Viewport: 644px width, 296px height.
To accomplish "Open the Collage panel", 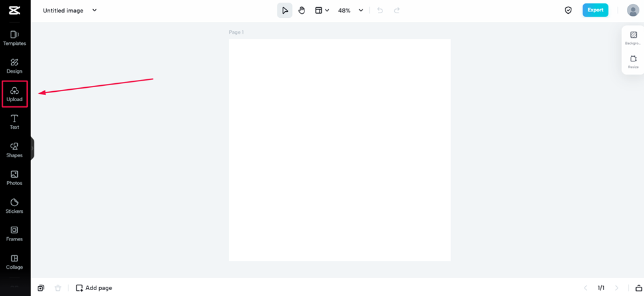I will click(x=15, y=262).
